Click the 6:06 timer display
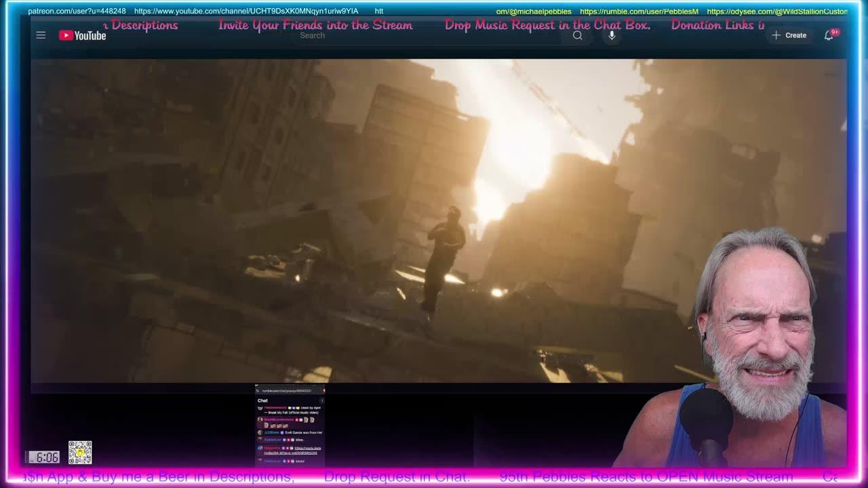868x488 pixels. point(43,457)
